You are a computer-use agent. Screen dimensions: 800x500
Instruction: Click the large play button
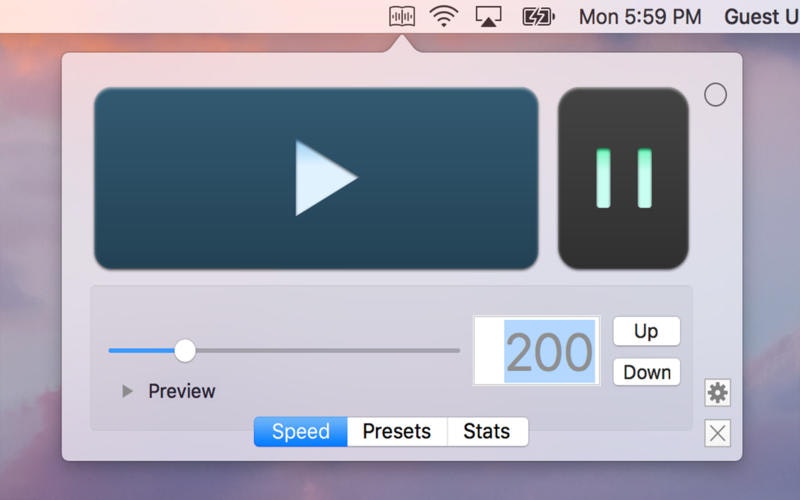coord(316,179)
